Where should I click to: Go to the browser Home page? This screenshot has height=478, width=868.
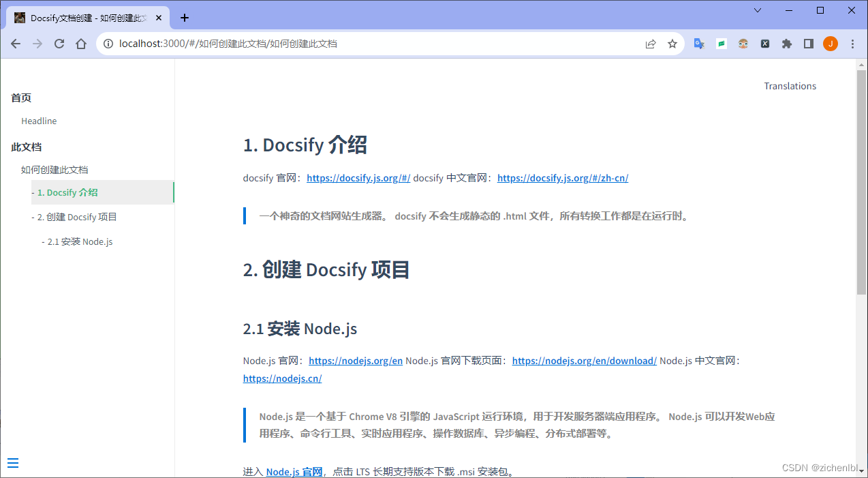coord(81,44)
